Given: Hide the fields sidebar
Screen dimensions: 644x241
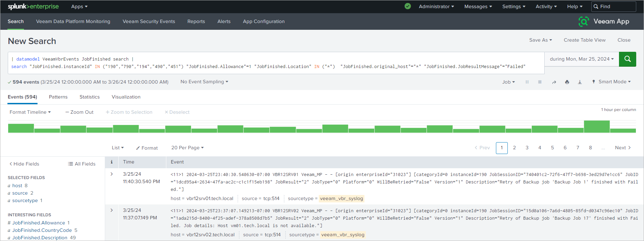Looking at the screenshot, I should [24, 164].
